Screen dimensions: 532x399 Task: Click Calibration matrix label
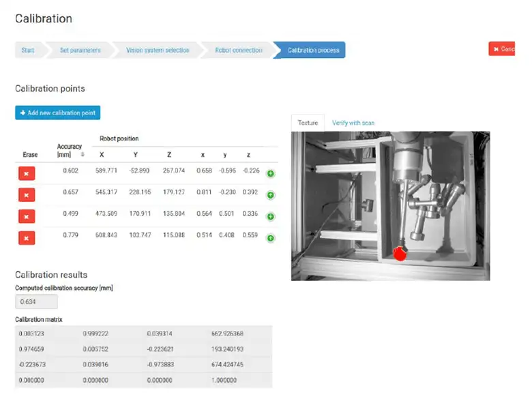[39, 320]
